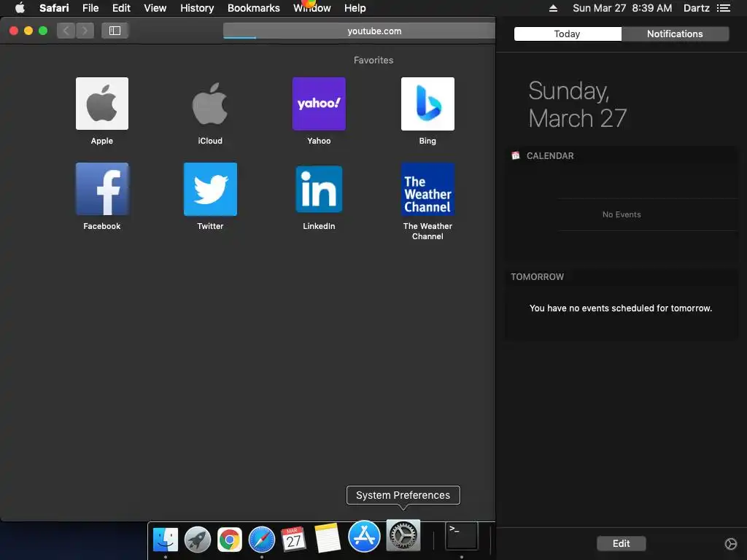The width and height of the screenshot is (747, 560).
Task: Click the 'No Events' calendar text
Action: (622, 214)
